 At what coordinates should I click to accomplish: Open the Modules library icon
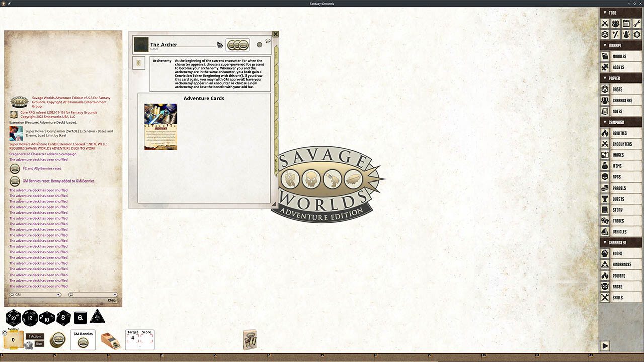tap(605, 56)
